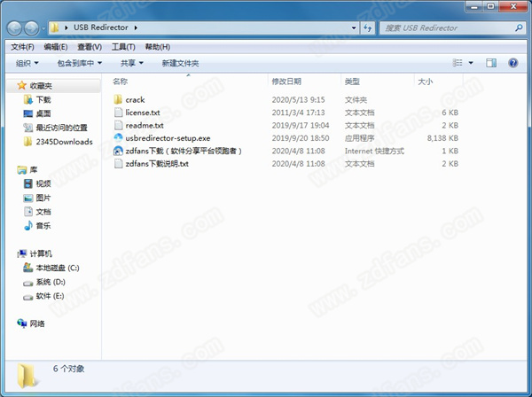Select the zdfans下载说明.txt file icon
Viewport: 532px width, 397px height.
[118, 164]
